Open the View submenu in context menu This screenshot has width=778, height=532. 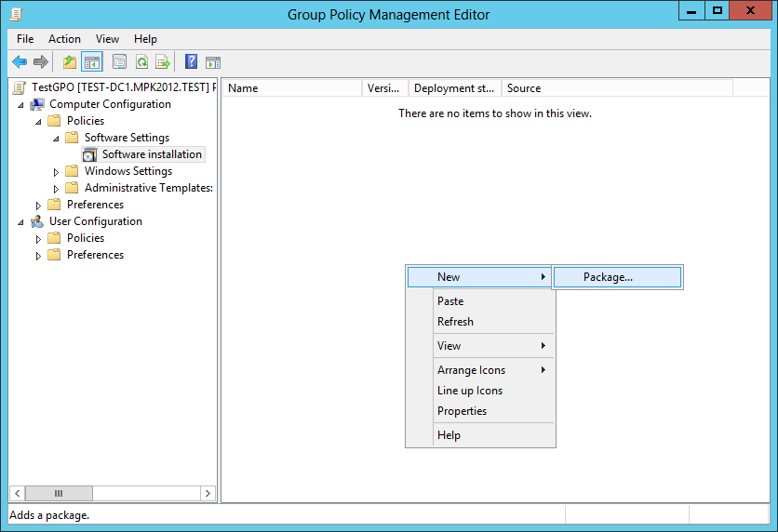[x=480, y=346]
